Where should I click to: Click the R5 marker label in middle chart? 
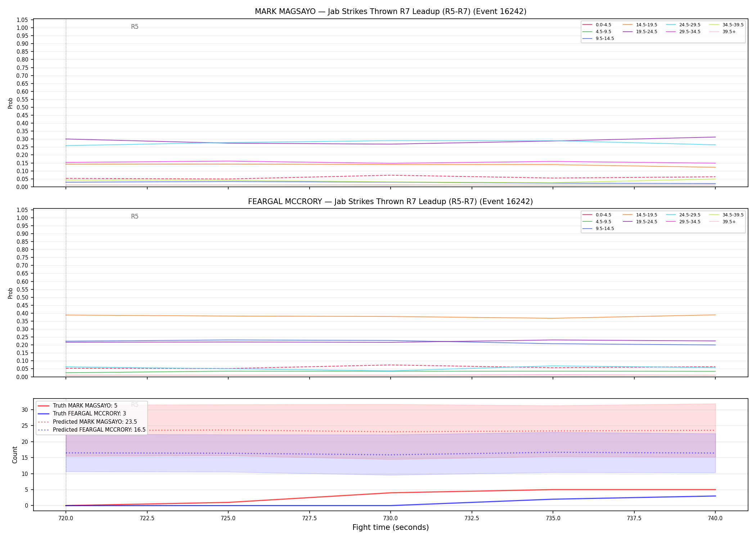point(135,216)
